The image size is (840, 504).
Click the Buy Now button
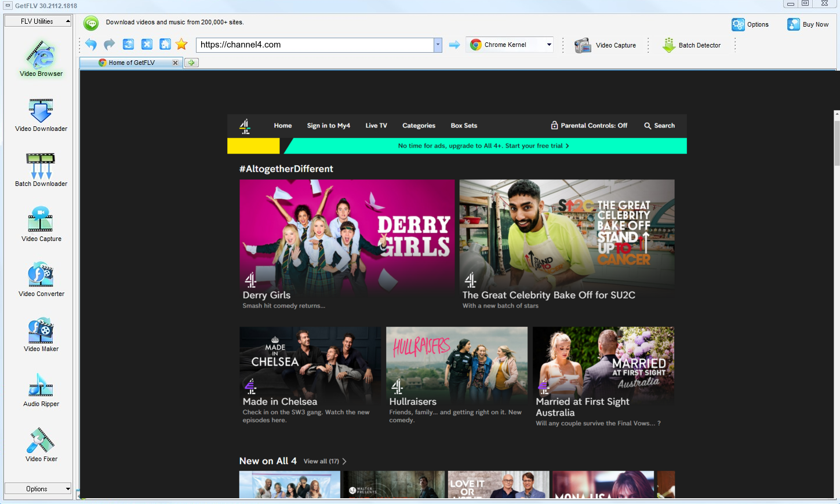click(808, 24)
